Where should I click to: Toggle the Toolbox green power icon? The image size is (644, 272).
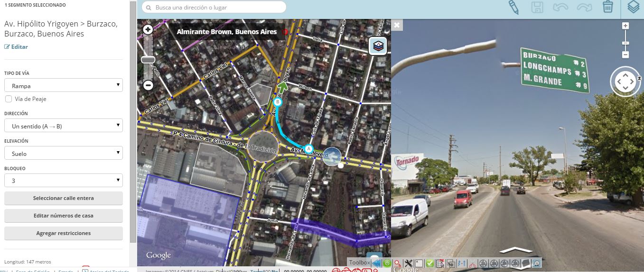(387, 263)
